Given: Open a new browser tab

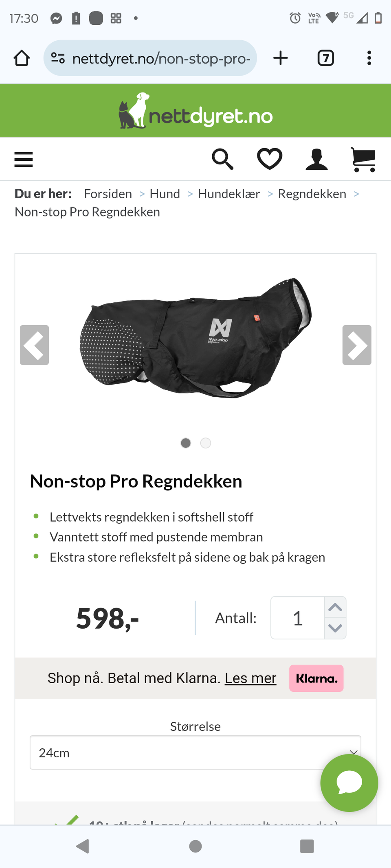Looking at the screenshot, I should click(x=281, y=58).
